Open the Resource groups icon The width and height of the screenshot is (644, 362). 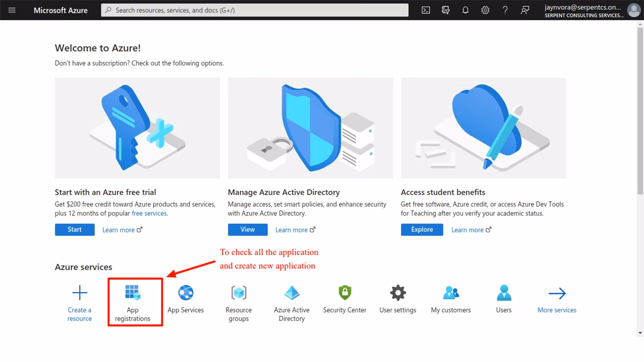(x=239, y=293)
